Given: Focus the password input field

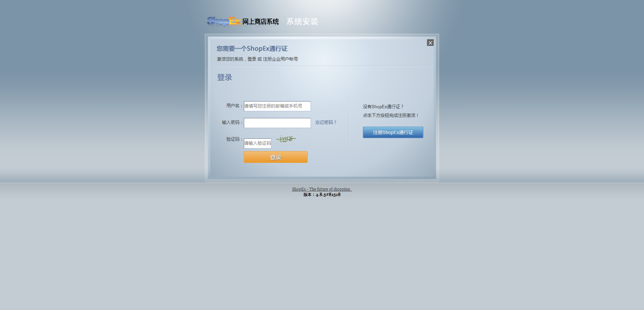Looking at the screenshot, I should point(277,123).
